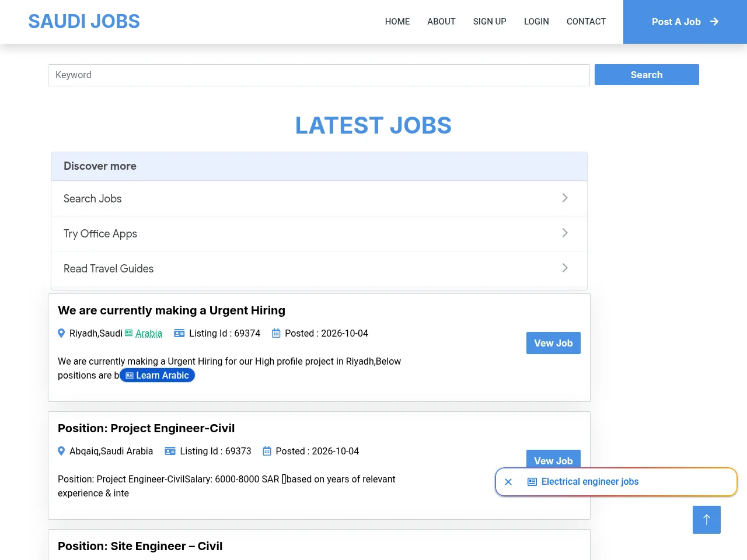Click the title Position: Project Engineer-Civil
The height and width of the screenshot is (560, 747).
click(146, 428)
